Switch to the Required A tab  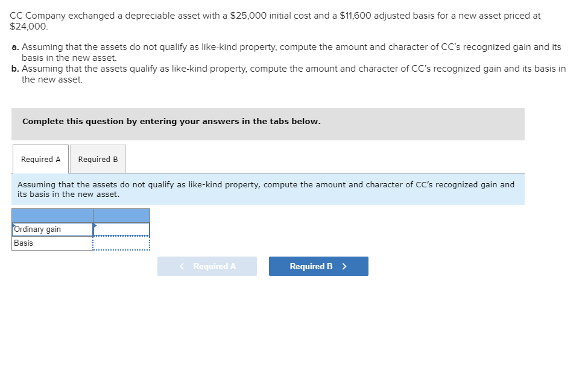(x=40, y=159)
